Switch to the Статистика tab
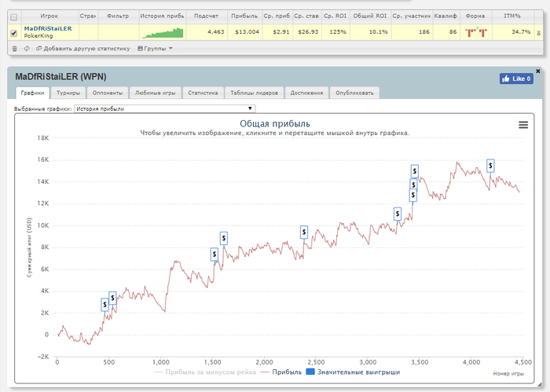Screen dimensions: 550x392 coord(203,93)
